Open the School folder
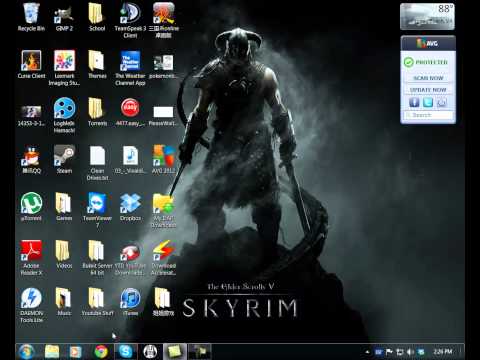480x360 pixels. (x=97, y=17)
